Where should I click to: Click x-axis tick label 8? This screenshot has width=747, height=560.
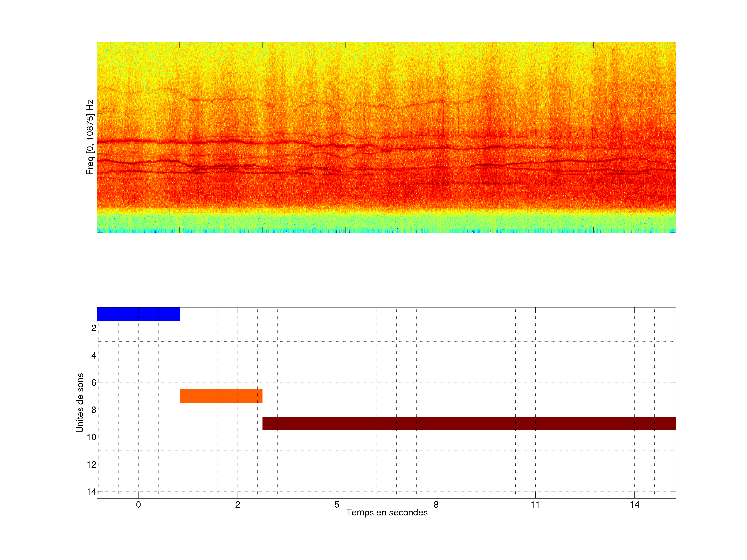pos(436,505)
